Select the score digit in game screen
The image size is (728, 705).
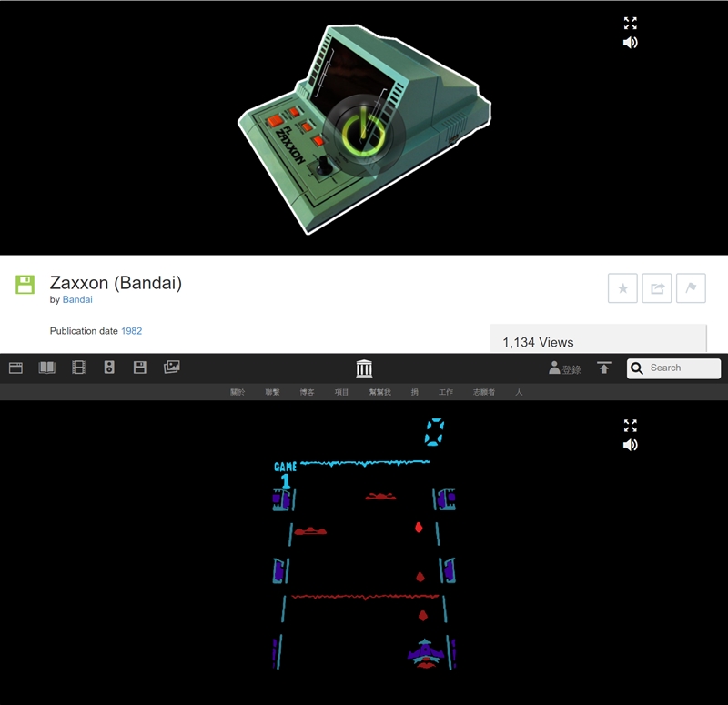434,432
